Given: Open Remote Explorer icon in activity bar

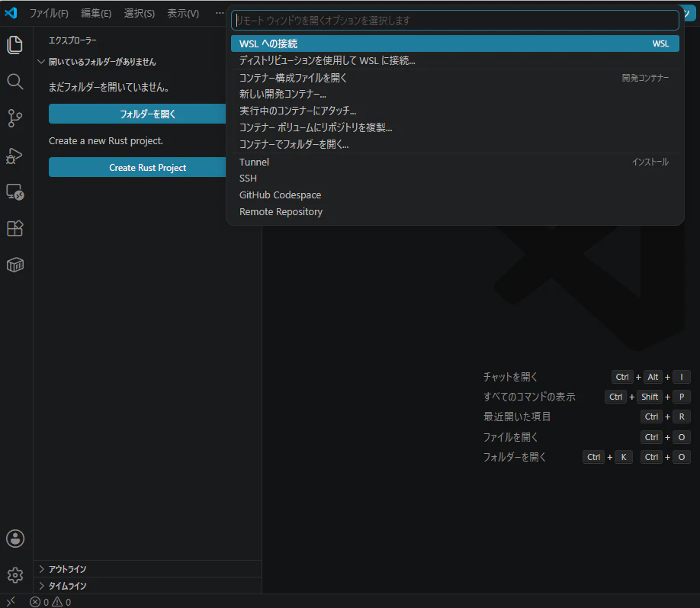Looking at the screenshot, I should pos(14,192).
